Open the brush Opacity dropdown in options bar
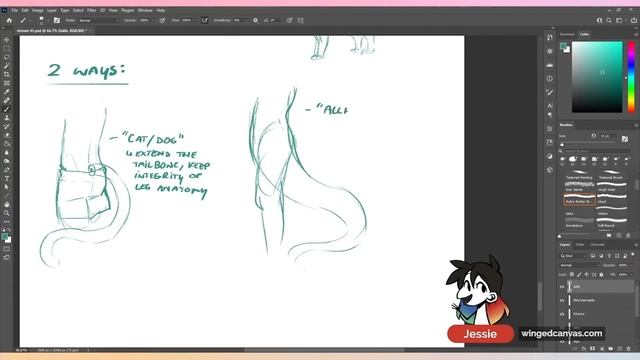 [x=147, y=20]
